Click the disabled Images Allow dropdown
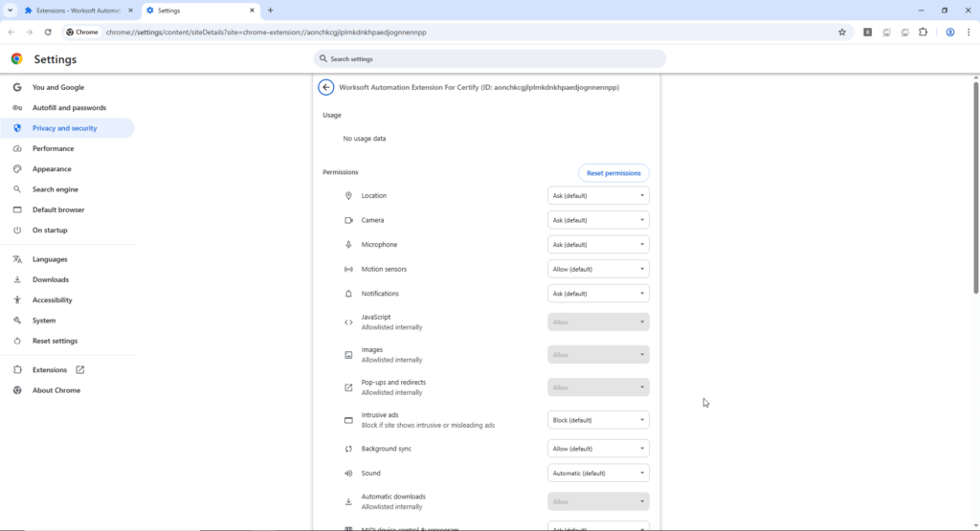 598,355
